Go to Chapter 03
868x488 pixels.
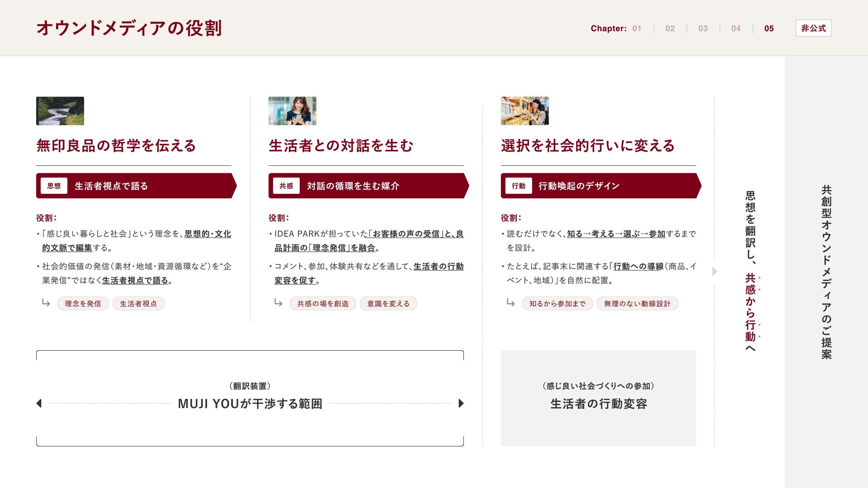(x=703, y=28)
